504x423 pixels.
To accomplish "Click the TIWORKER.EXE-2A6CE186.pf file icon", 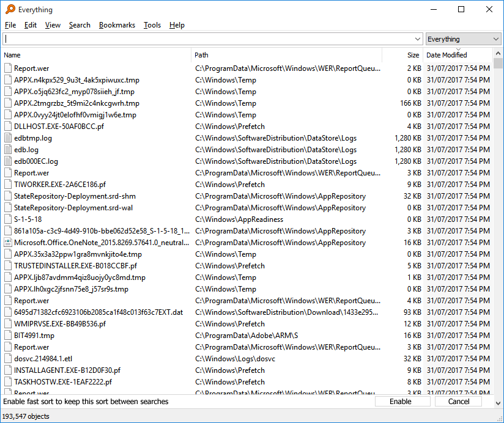I will (x=8, y=185).
